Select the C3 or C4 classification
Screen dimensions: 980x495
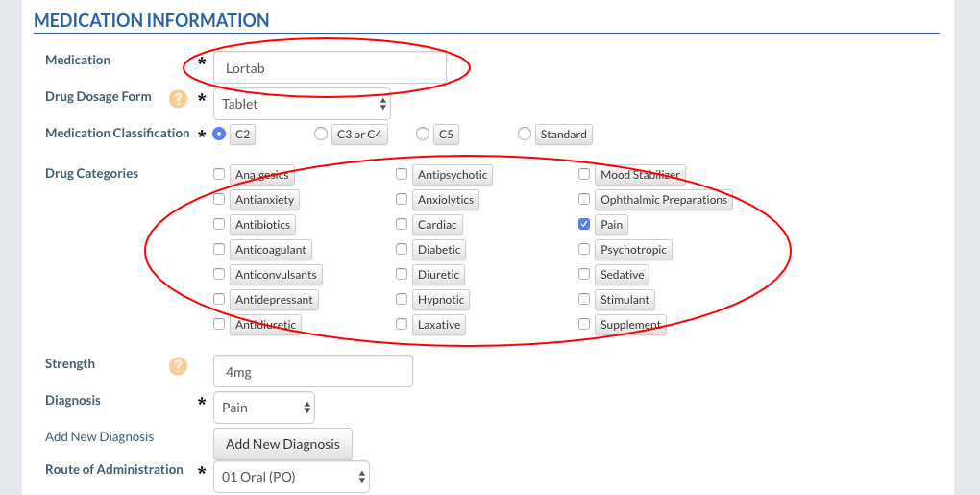click(x=320, y=134)
